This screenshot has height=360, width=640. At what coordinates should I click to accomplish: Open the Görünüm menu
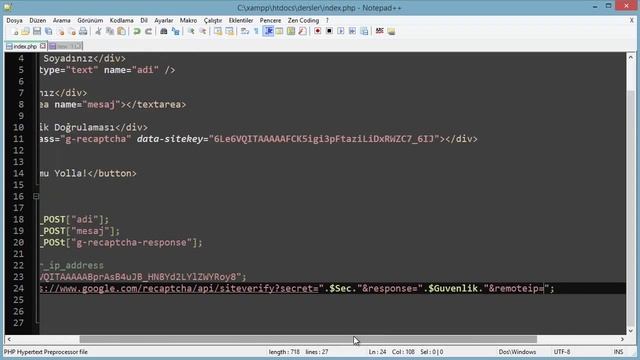[90, 20]
